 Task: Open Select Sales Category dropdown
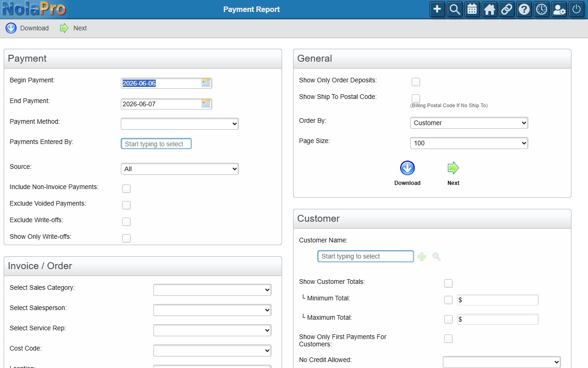(212, 290)
